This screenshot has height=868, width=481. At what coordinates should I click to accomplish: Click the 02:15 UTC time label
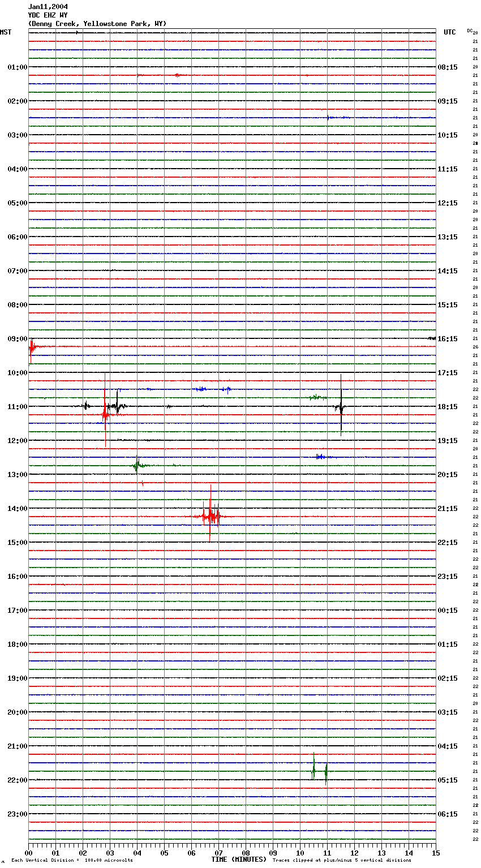[448, 678]
